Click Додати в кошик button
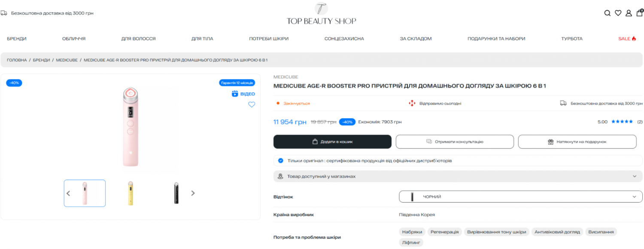The height and width of the screenshot is (249, 644). click(x=332, y=141)
